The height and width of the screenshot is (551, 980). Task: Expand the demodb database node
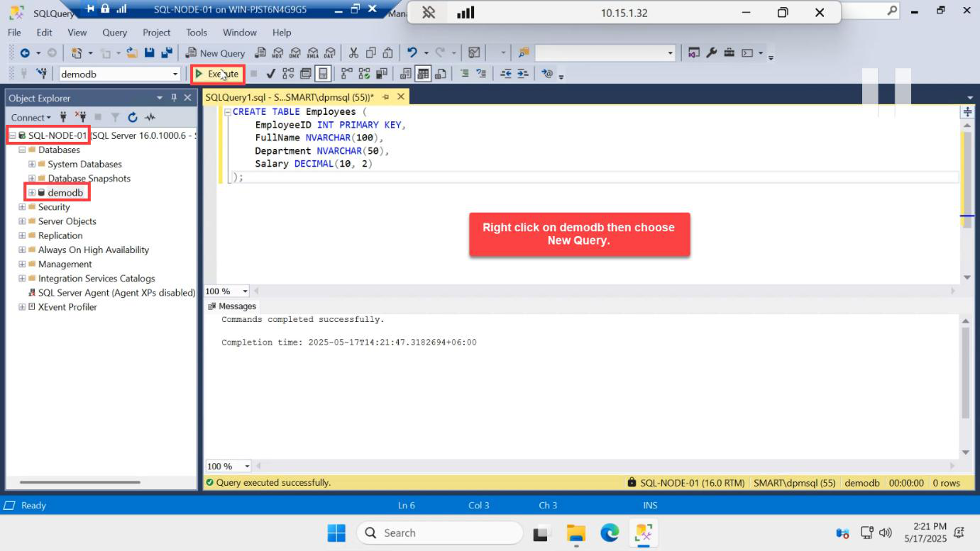31,193
